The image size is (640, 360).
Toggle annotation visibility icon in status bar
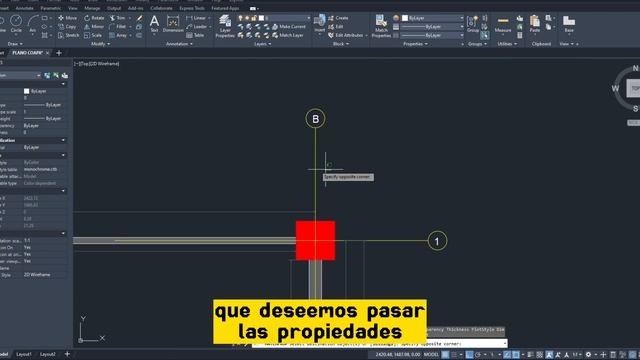click(x=549, y=355)
